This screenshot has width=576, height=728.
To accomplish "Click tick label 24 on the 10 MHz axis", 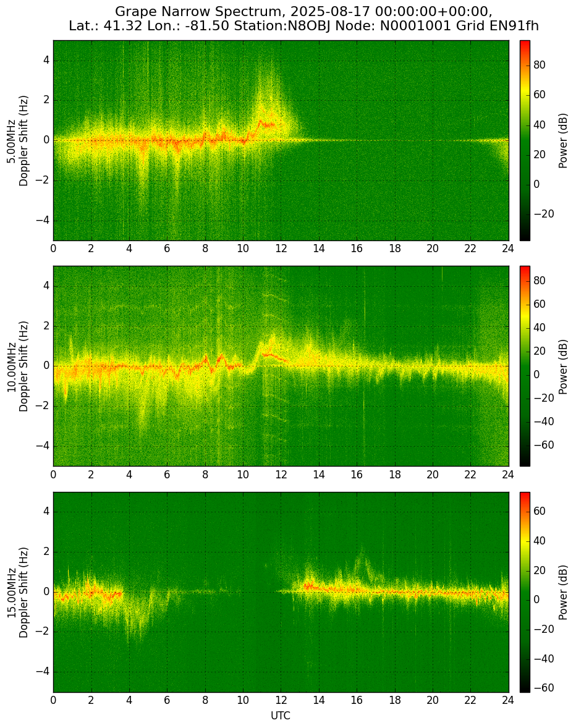I will tap(508, 474).
